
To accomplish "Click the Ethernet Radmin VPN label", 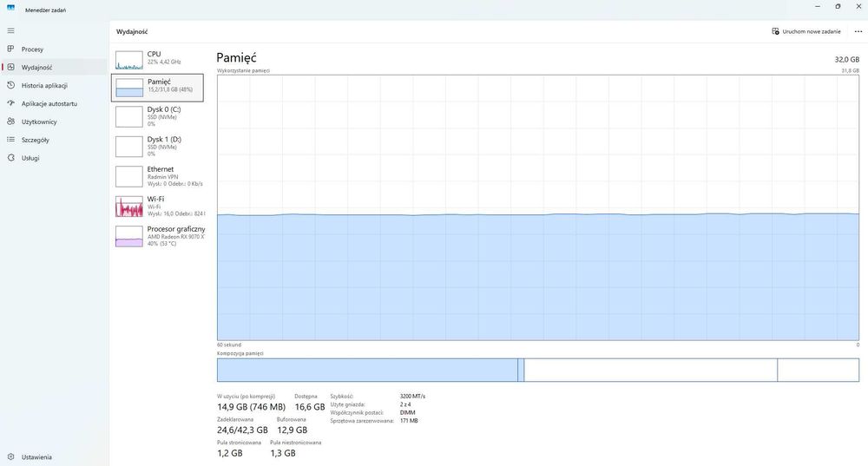I will click(175, 176).
